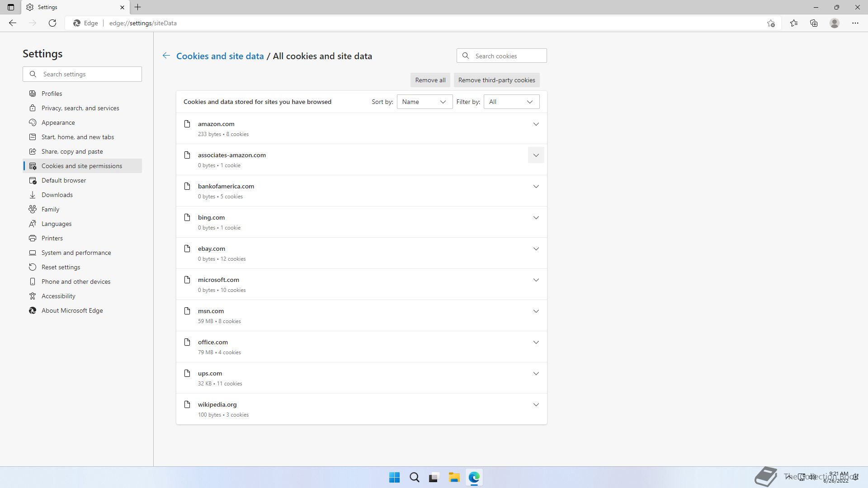Open Languages settings section
868x488 pixels.
coord(82,224)
